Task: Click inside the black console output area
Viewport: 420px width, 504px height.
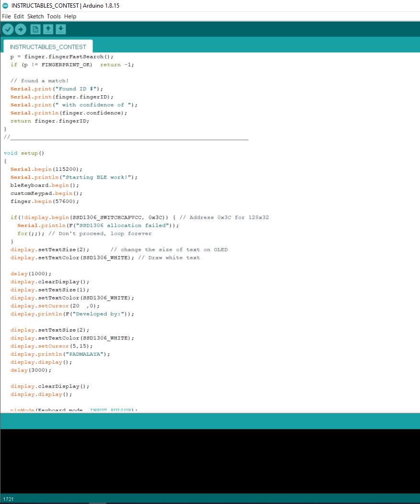Action: [210, 461]
